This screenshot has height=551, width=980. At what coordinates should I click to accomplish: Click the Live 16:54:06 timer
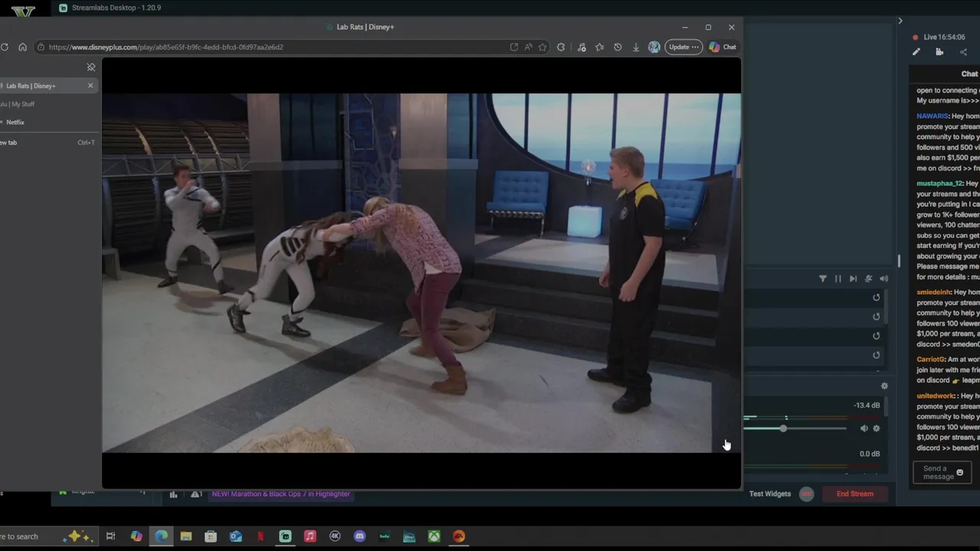pyautogui.click(x=944, y=37)
